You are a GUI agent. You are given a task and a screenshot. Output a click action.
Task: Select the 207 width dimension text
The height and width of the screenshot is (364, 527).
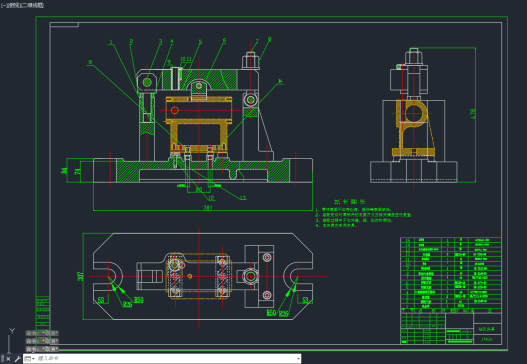point(80,276)
